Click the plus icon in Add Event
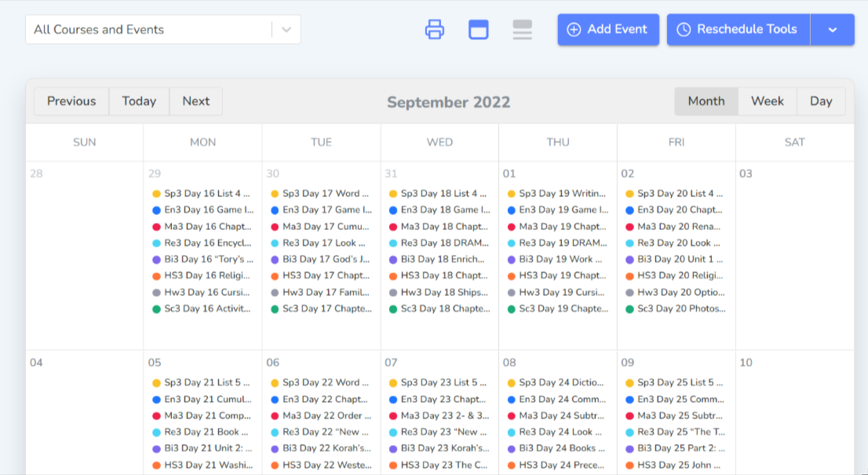The image size is (868, 475). pyautogui.click(x=574, y=29)
